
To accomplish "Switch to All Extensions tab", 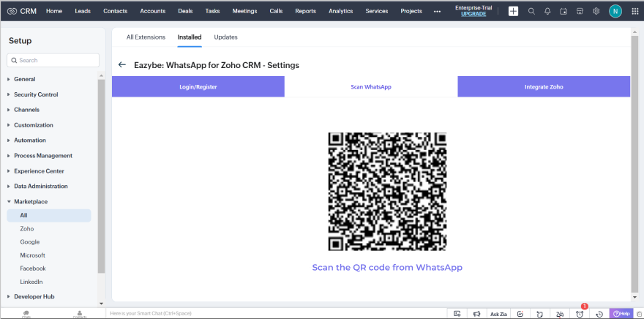I will [x=146, y=37].
